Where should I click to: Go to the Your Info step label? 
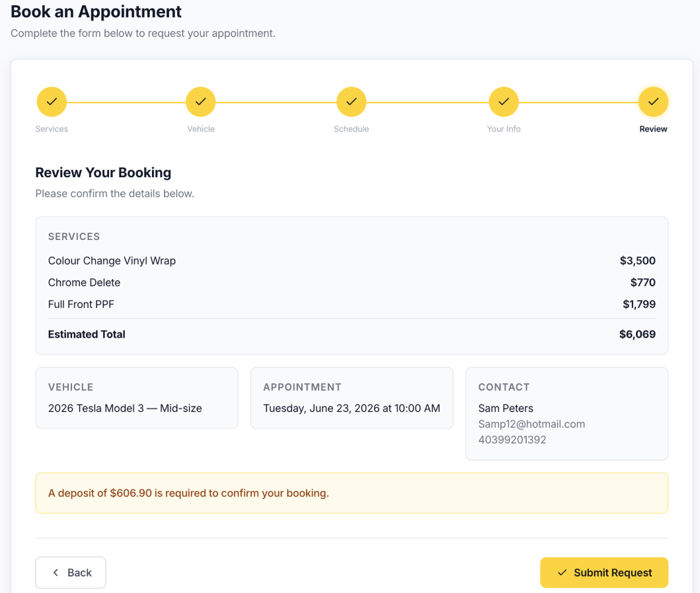pyautogui.click(x=504, y=129)
